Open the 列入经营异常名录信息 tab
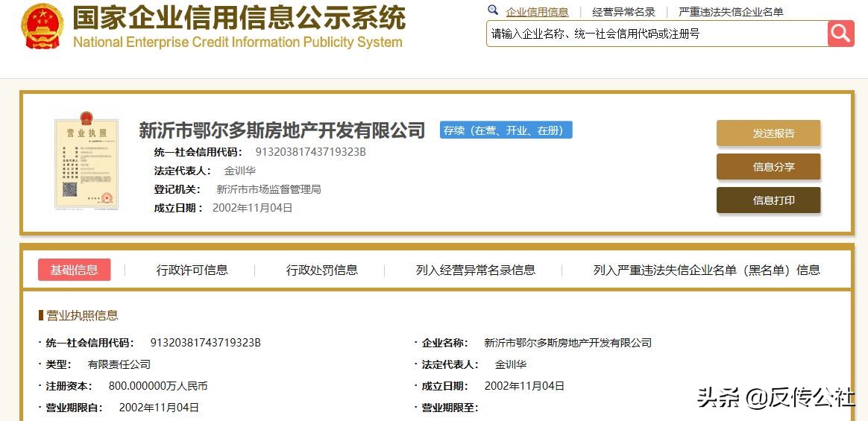Image resolution: width=868 pixels, height=421 pixels. pos(476,270)
